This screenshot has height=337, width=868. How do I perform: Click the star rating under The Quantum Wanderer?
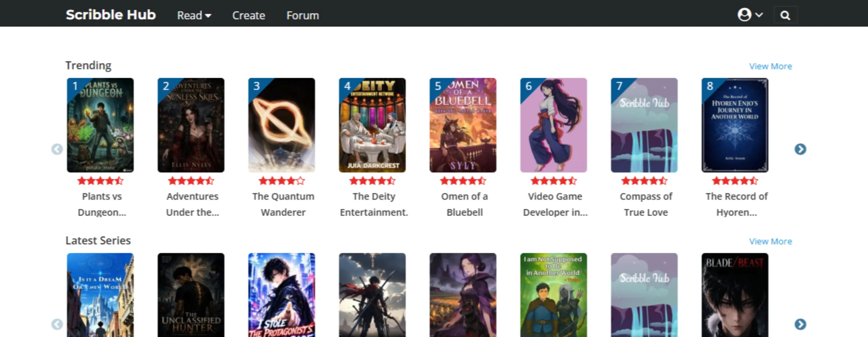(282, 181)
